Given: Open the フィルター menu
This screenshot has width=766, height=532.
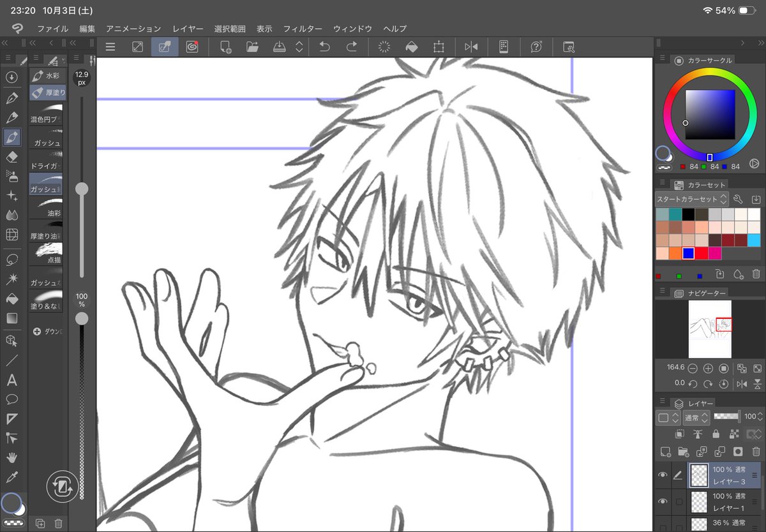Looking at the screenshot, I should 303,29.
